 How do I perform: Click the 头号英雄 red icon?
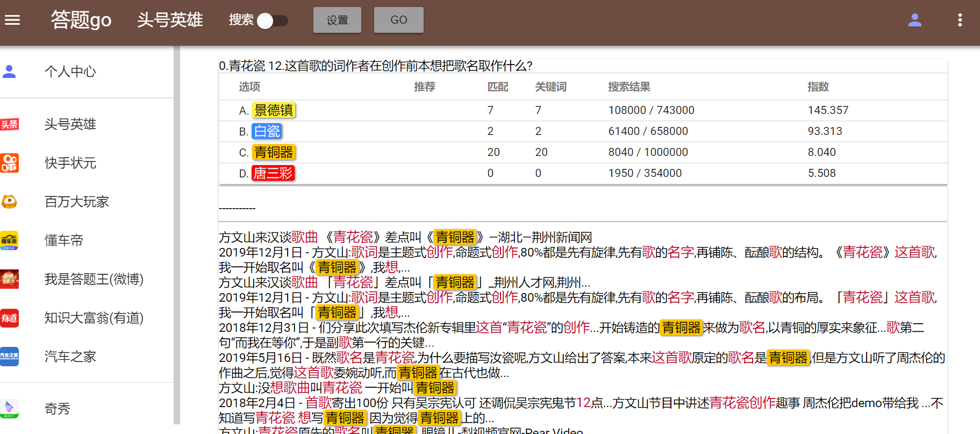click(x=10, y=124)
